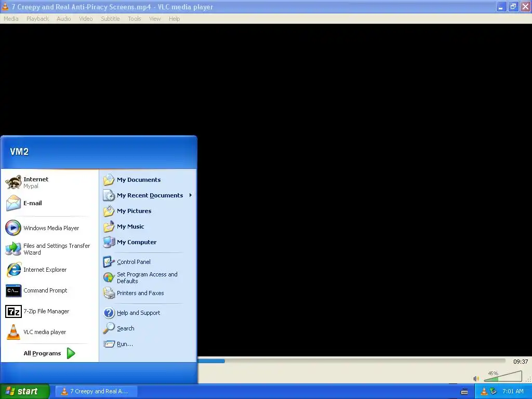This screenshot has height=399, width=532.
Task: Open VLC Media menu
Action: click(11, 19)
